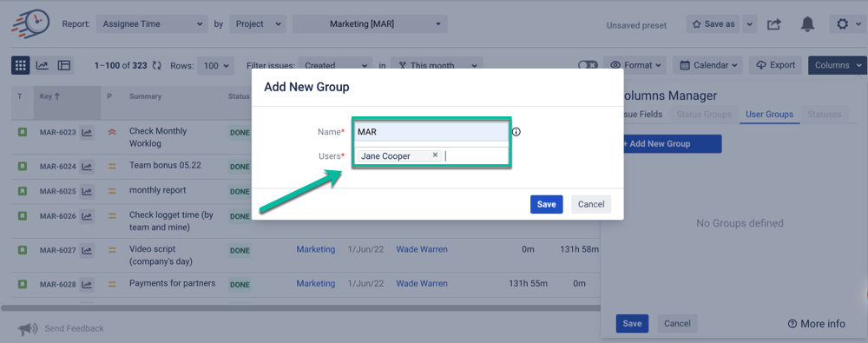Viewport: 868px width, 343px height.
Task: Expand the Marketing [MAR] project selector
Action: [x=370, y=24]
